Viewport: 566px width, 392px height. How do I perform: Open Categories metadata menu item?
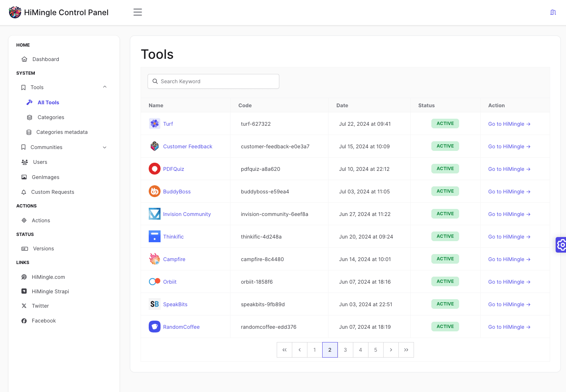click(62, 132)
